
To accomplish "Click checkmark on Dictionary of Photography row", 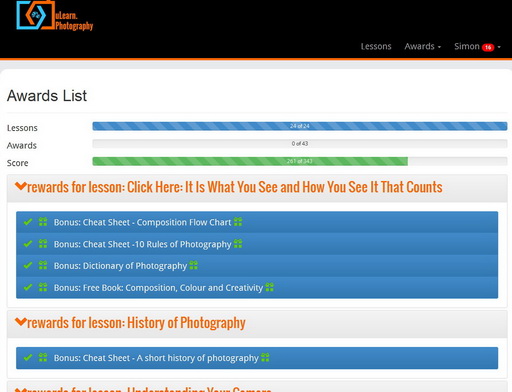I will (28, 265).
